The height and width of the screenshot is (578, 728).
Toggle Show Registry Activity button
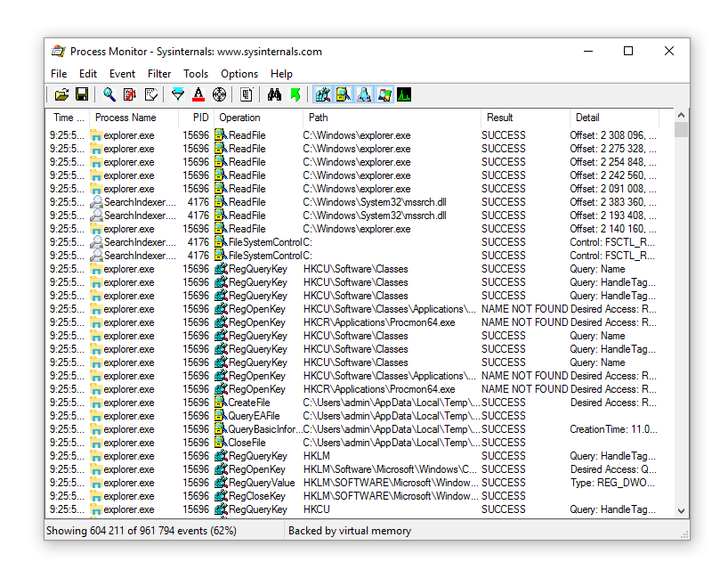(x=322, y=95)
